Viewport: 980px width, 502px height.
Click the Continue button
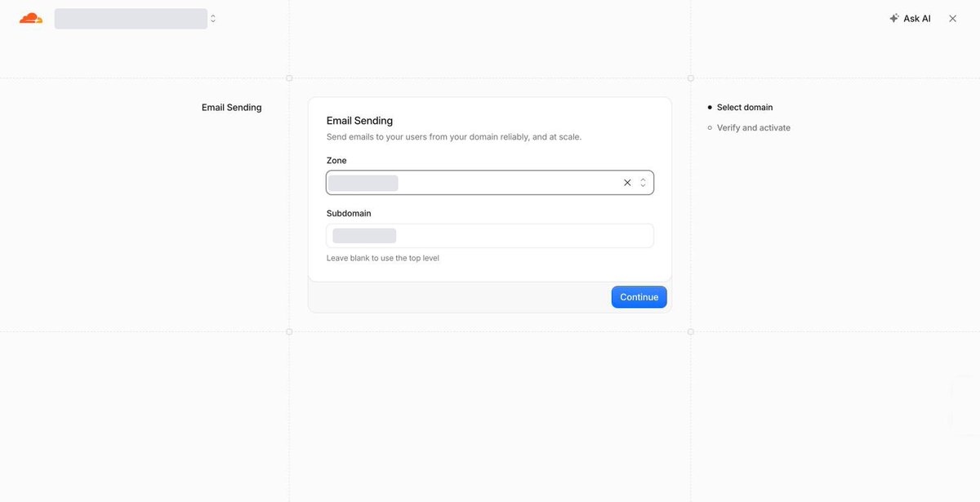639,297
